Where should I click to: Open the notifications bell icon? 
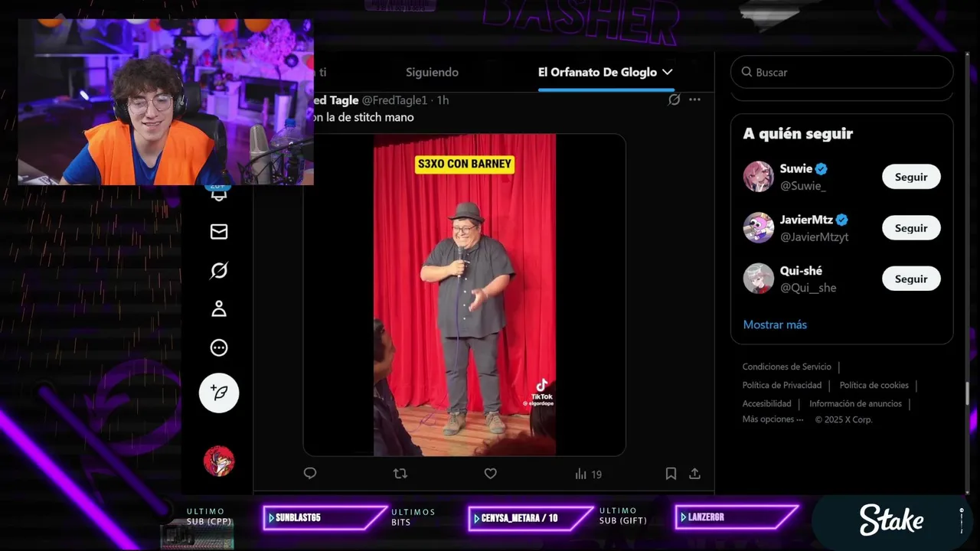(x=219, y=194)
